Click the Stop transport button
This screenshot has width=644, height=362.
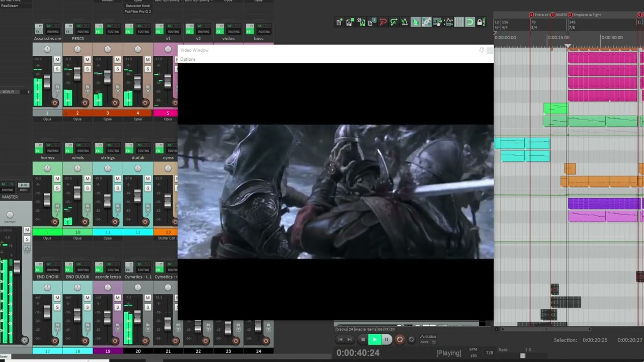(x=363, y=339)
